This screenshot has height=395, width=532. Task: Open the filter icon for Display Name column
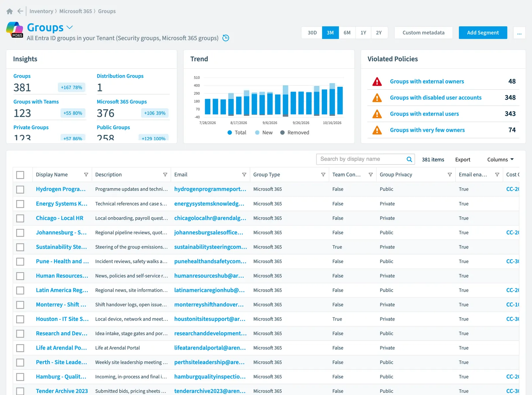click(86, 175)
